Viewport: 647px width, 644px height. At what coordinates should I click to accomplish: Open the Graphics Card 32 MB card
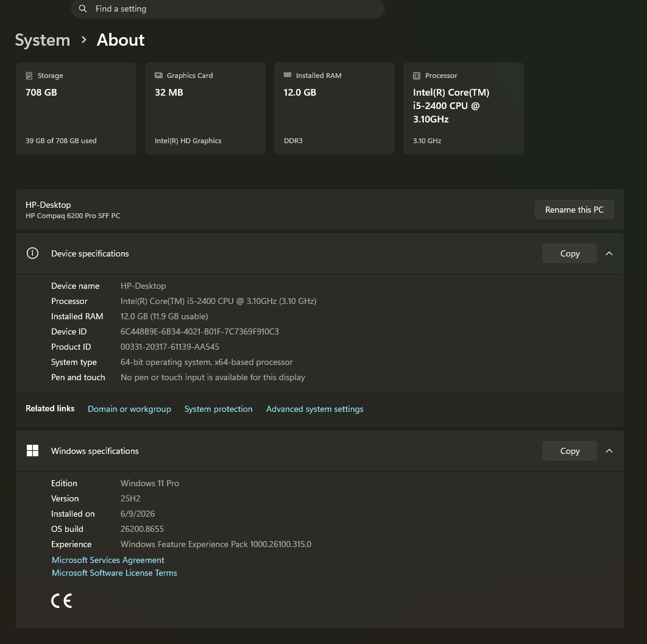pos(205,108)
